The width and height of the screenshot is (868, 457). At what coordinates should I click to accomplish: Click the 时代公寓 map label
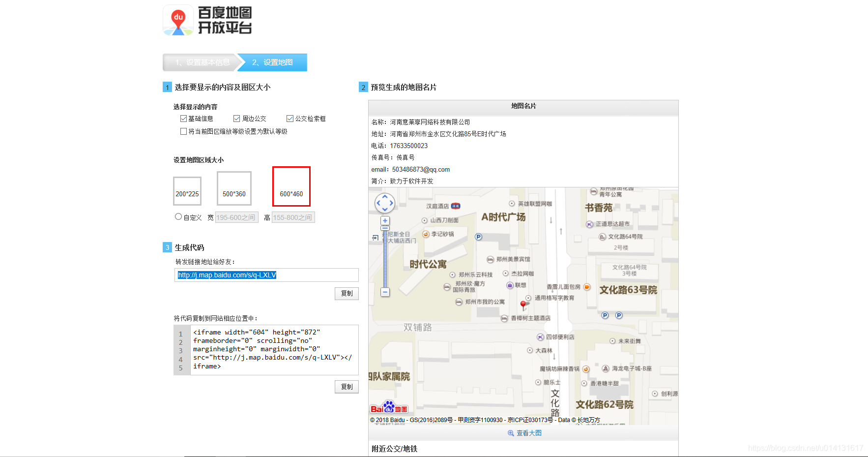pyautogui.click(x=428, y=264)
